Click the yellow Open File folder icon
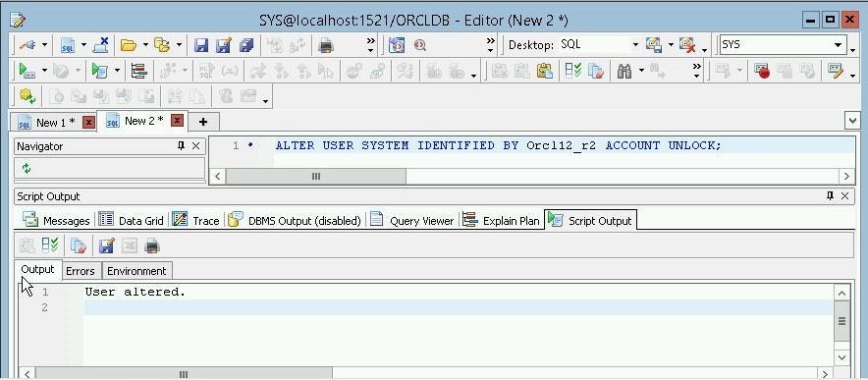 pyautogui.click(x=129, y=45)
